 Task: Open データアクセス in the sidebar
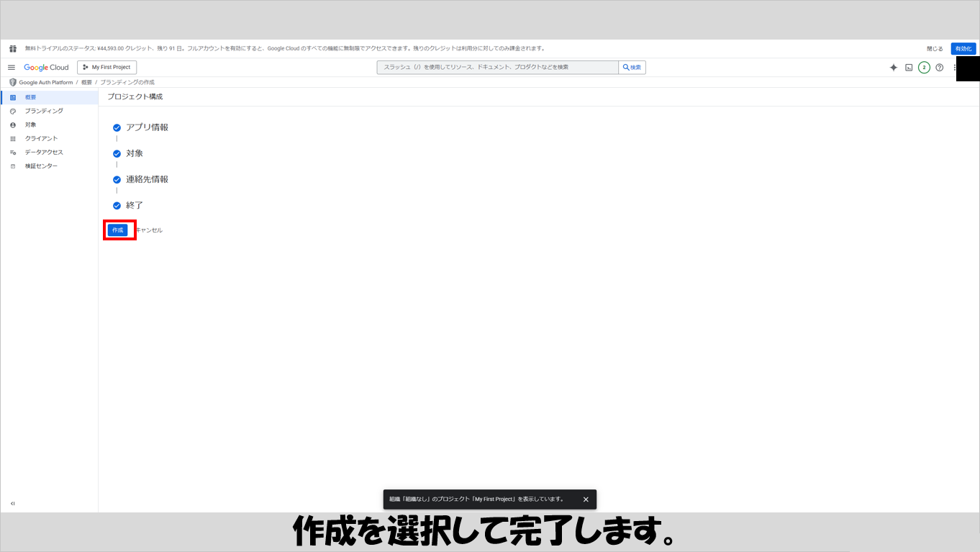(x=44, y=152)
